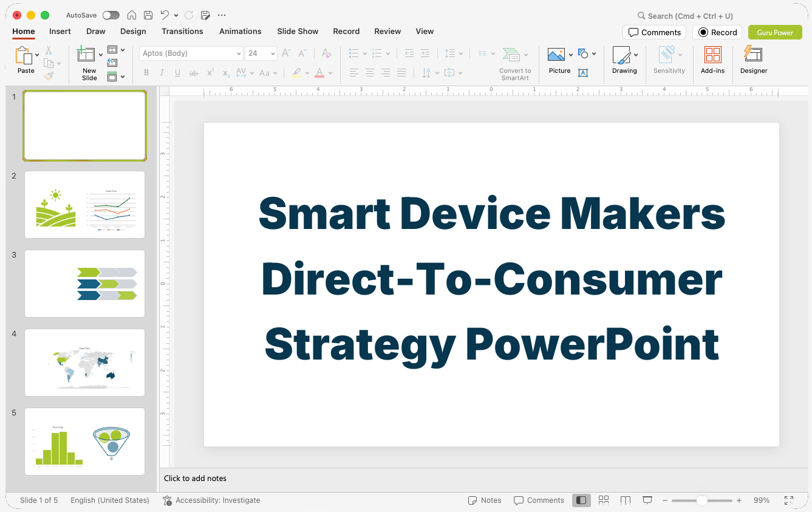The image size is (812, 512).
Task: Click the Reset slide icon
Action: tap(112, 63)
